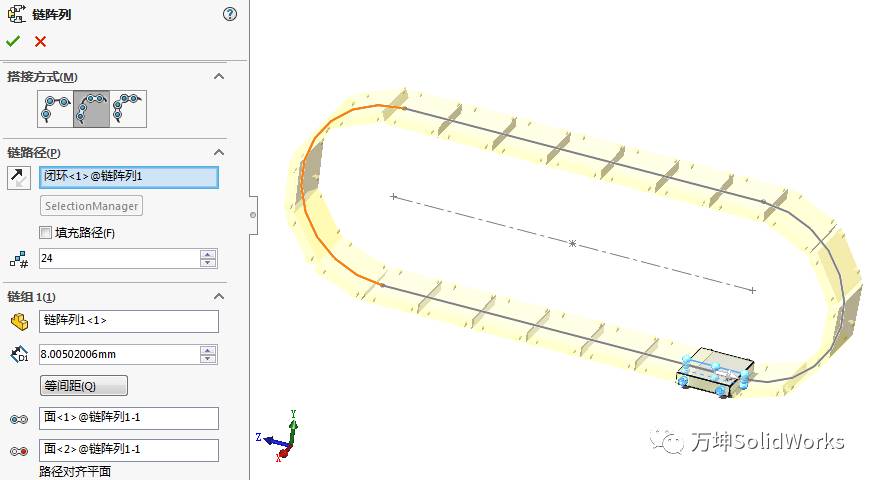Select the connected linkage pitch method icon
This screenshot has width=873, height=480.
[x=128, y=109]
